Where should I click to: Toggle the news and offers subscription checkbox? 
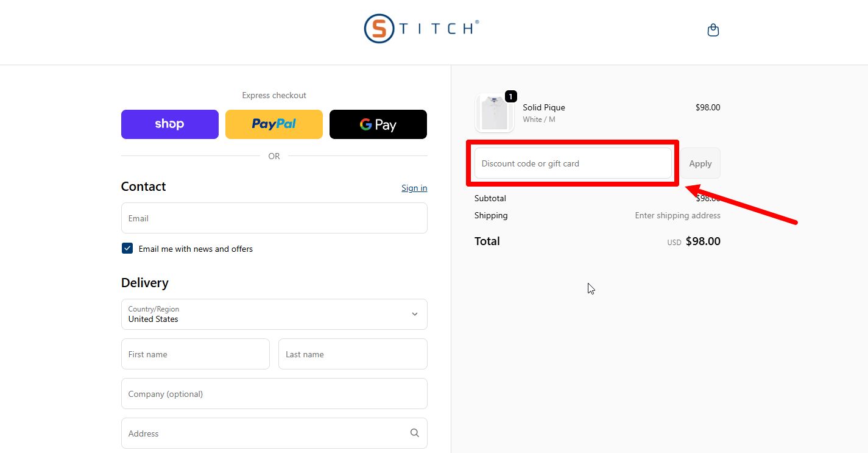click(x=127, y=248)
